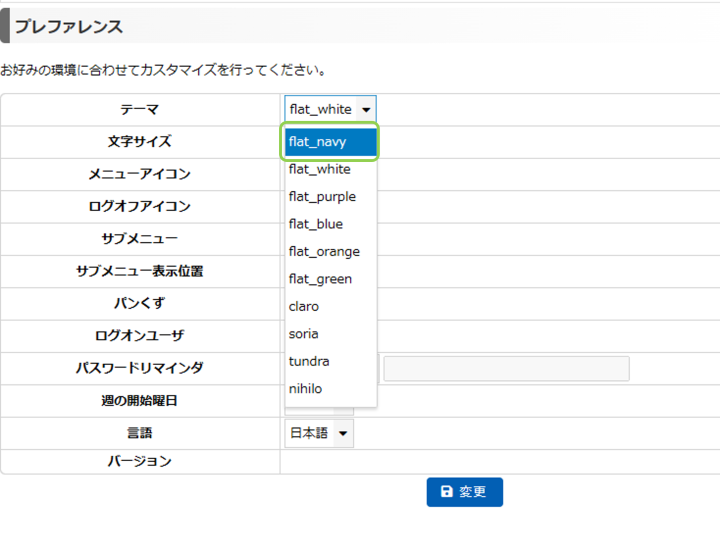Click the 文字サイズ row label
This screenshot has width=720, height=553.
(x=140, y=141)
